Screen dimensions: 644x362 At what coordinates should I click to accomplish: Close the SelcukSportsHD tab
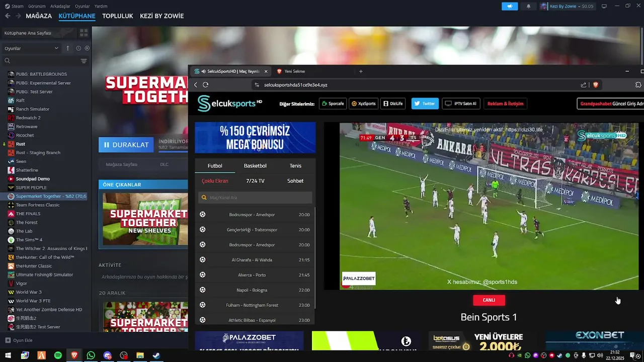pos(266,71)
